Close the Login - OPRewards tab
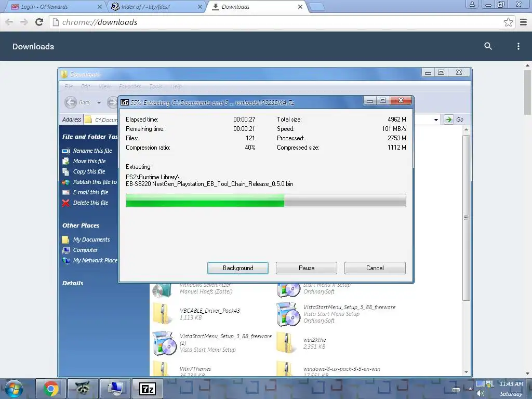The height and width of the screenshot is (399, 532). [x=99, y=6]
